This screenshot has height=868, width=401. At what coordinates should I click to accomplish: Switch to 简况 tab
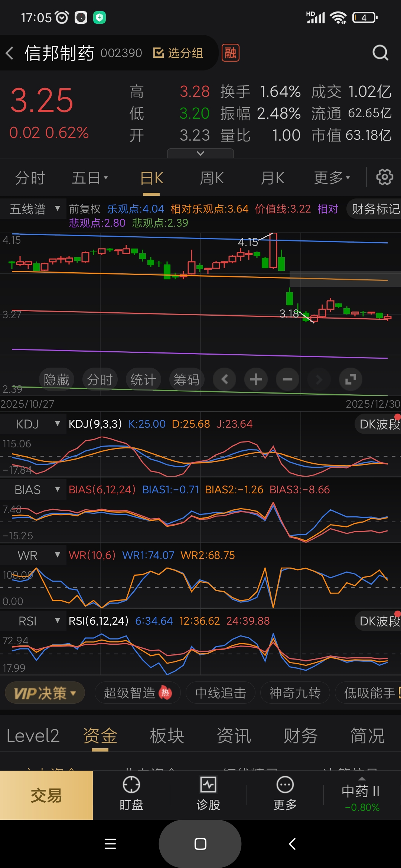point(368,736)
